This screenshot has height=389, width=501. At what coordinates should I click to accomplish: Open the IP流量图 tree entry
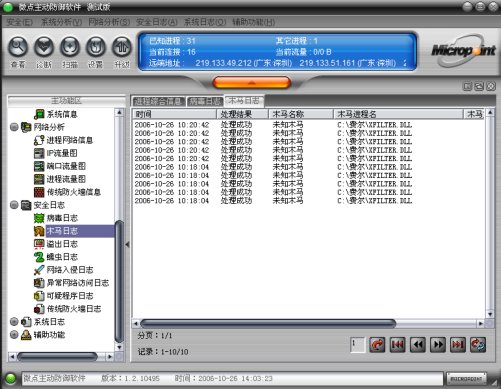56,153
